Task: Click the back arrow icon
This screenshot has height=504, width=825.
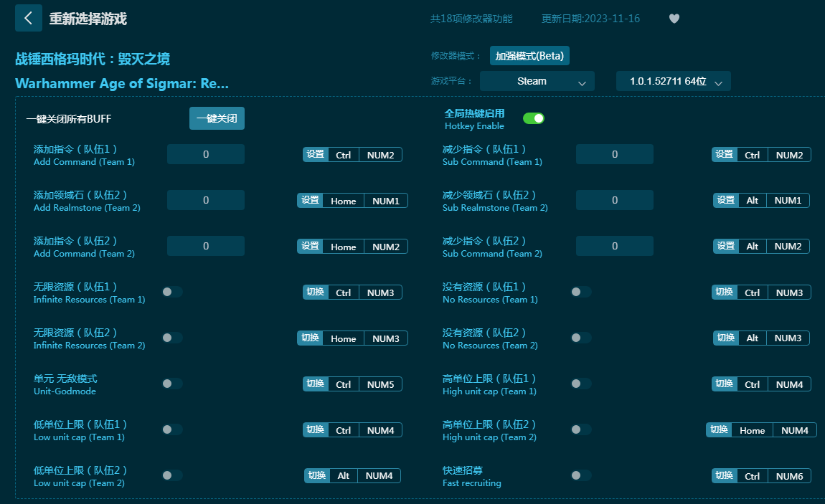Action: (x=28, y=18)
